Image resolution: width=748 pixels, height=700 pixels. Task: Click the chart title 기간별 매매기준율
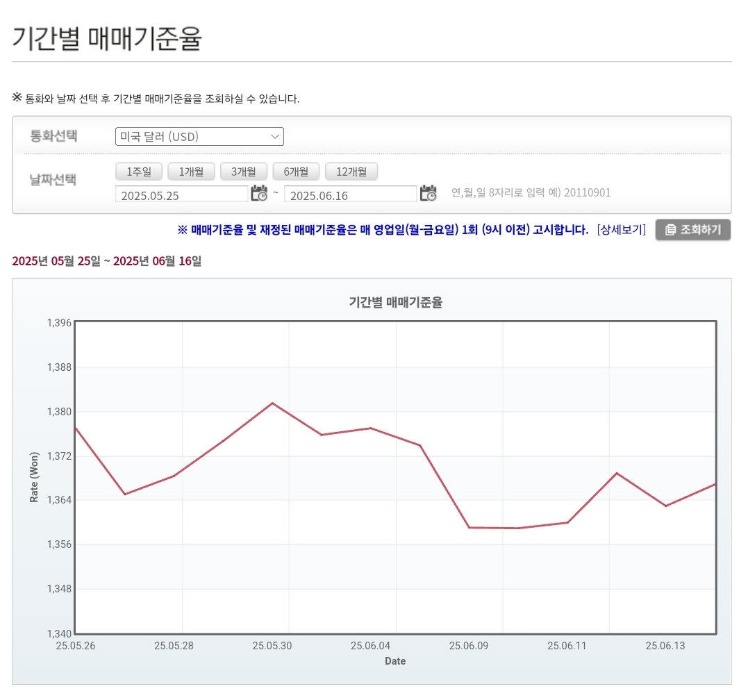point(395,302)
